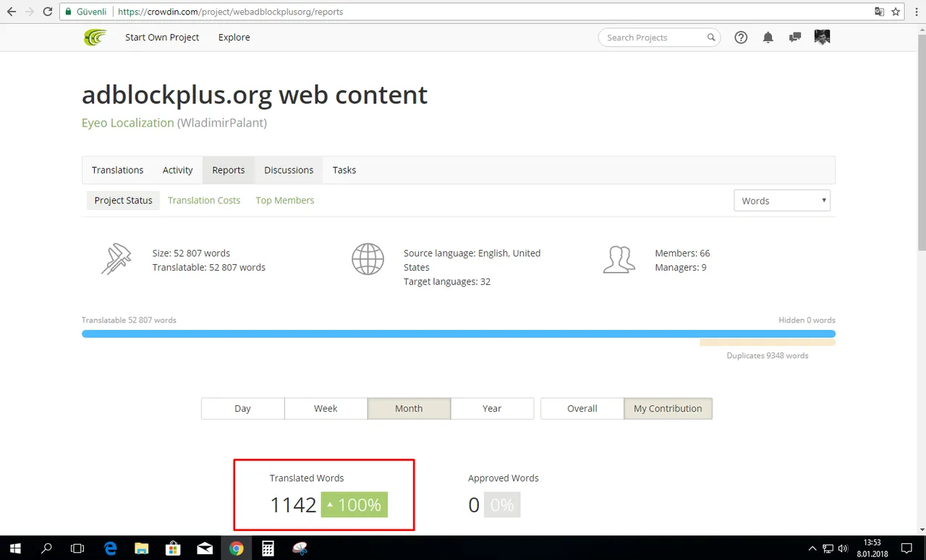Select the Year period toggle
This screenshot has height=560, width=926.
[x=492, y=408]
